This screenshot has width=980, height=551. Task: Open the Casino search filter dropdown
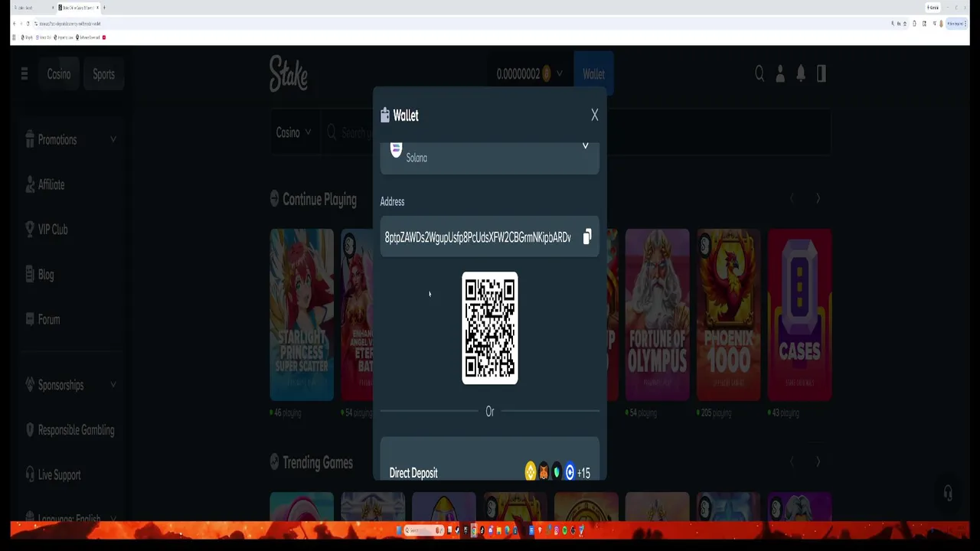294,132
